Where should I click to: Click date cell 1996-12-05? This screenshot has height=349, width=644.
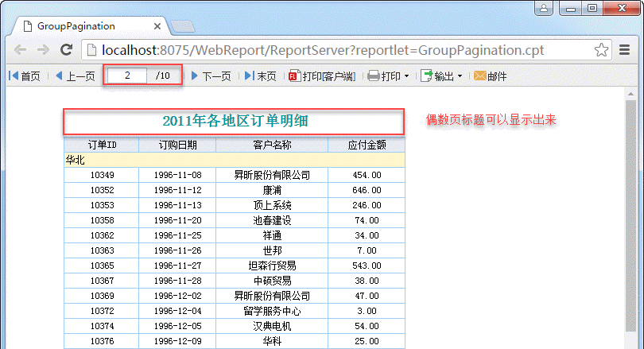[177, 327]
